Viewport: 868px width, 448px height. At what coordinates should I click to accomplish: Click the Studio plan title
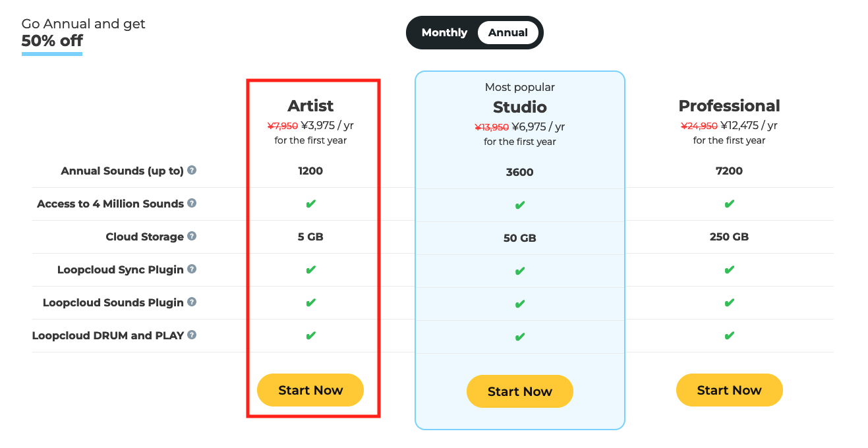(519, 107)
